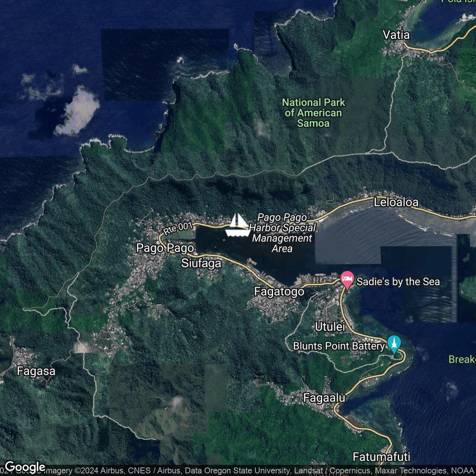Viewport: 476px width, 476px height.
Task: Select the Vatia village label
Action: click(x=396, y=35)
